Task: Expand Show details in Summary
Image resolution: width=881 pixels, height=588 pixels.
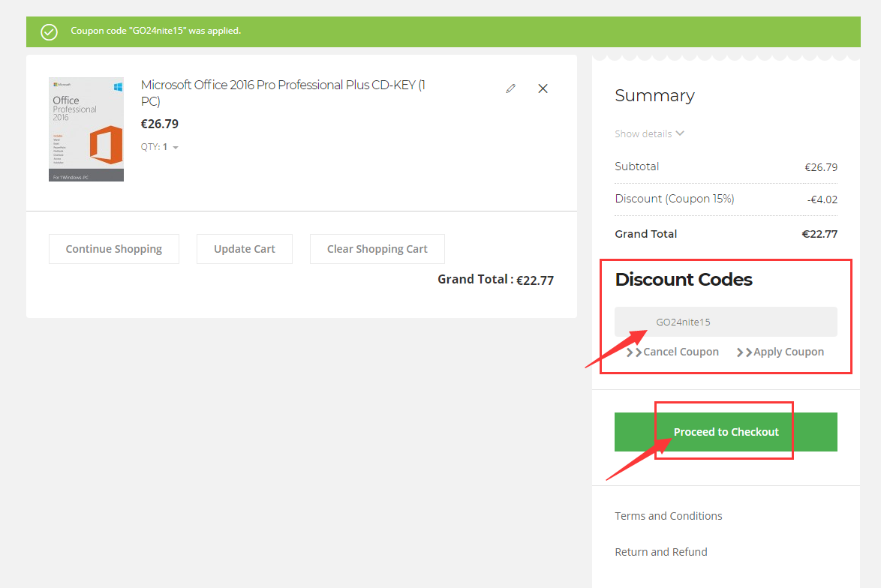Action: [649, 133]
